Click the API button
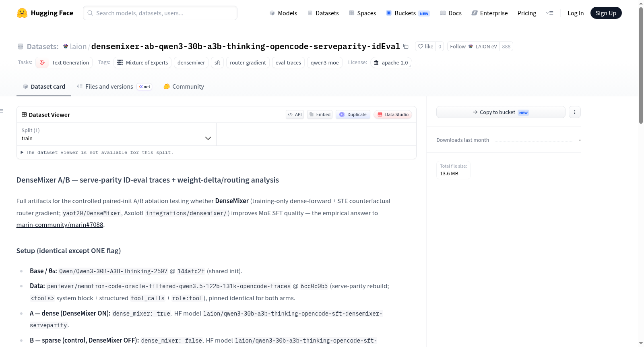The width and height of the screenshot is (644, 347). click(x=295, y=114)
